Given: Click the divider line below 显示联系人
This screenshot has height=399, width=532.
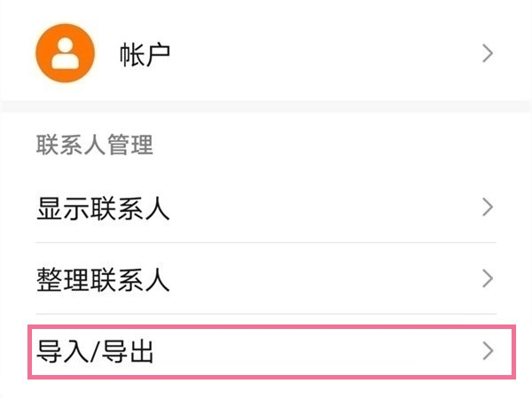Looking at the screenshot, I should click(266, 242).
